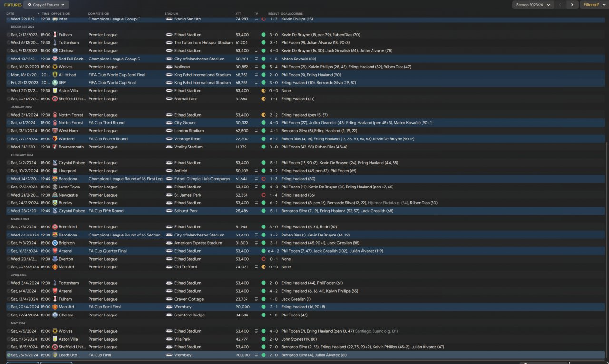
Task: Click the Tottenham crest on 6/12 fixture
Action: (55, 43)
